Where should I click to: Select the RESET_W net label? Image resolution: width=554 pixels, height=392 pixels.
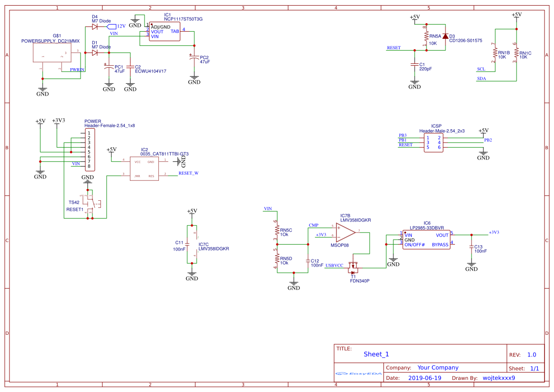pos(188,173)
